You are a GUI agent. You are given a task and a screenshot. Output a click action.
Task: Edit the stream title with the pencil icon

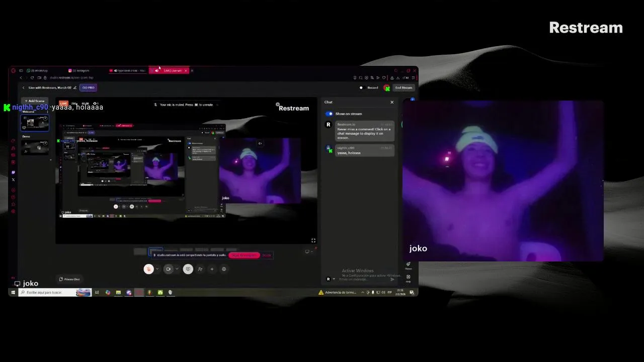[75, 87]
